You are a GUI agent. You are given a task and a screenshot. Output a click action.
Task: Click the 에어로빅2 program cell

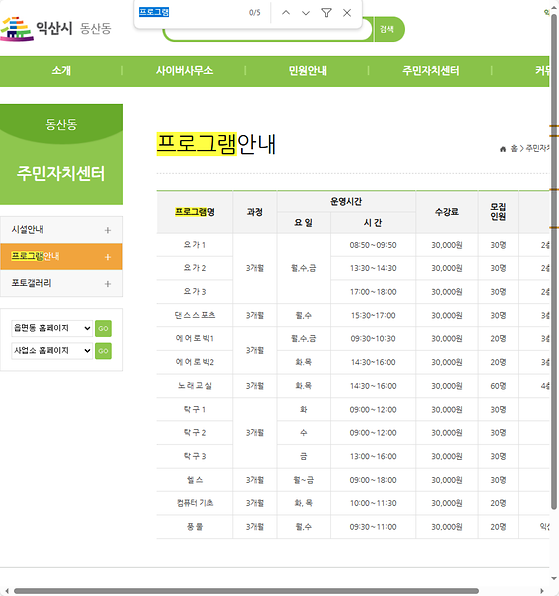[195, 362]
